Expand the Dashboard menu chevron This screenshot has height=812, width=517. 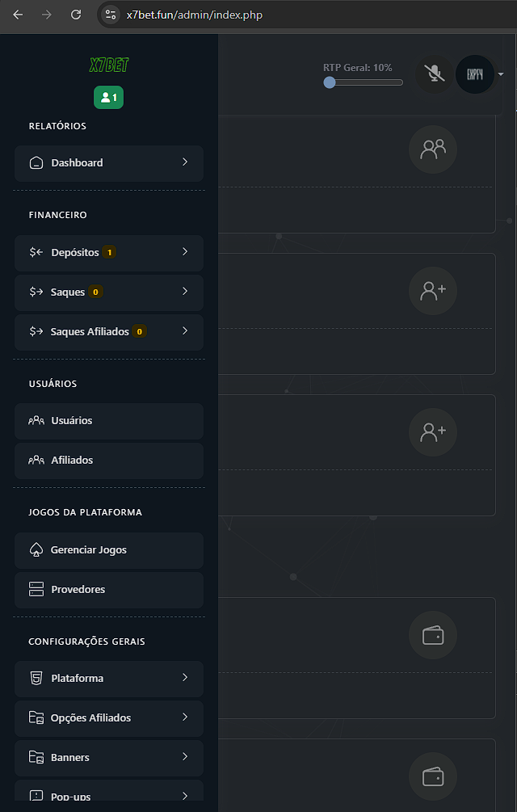coord(185,162)
